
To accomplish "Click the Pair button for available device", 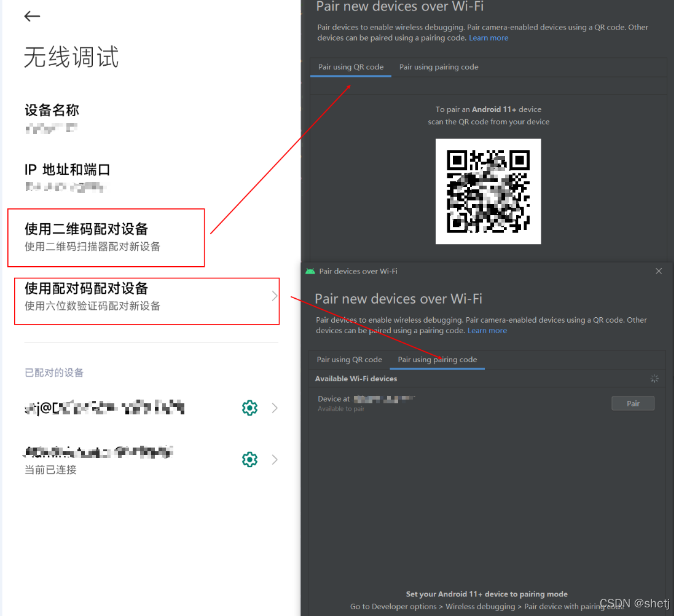I will coord(633,403).
